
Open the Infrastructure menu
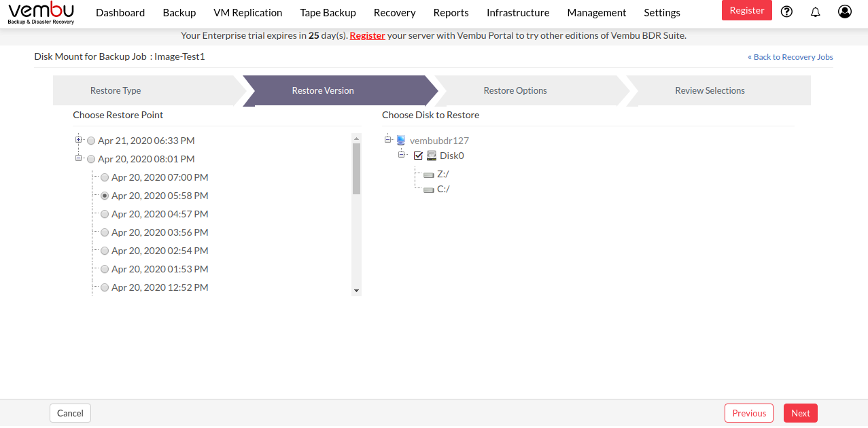tap(518, 12)
